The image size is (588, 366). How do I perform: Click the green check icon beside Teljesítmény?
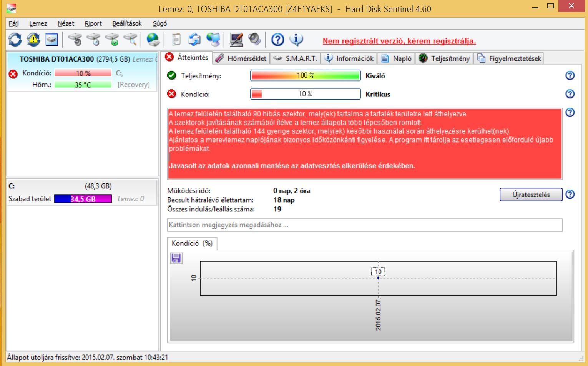click(172, 75)
